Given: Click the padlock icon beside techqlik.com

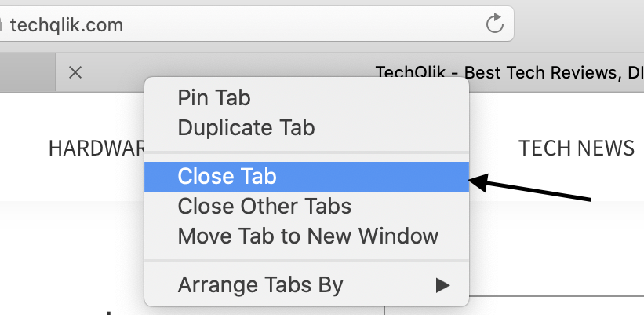Looking at the screenshot, I should point(2,26).
